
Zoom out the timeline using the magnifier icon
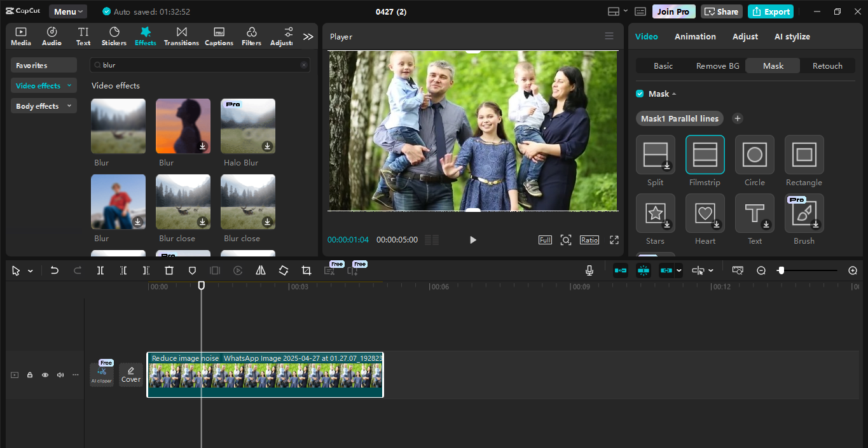pos(761,270)
